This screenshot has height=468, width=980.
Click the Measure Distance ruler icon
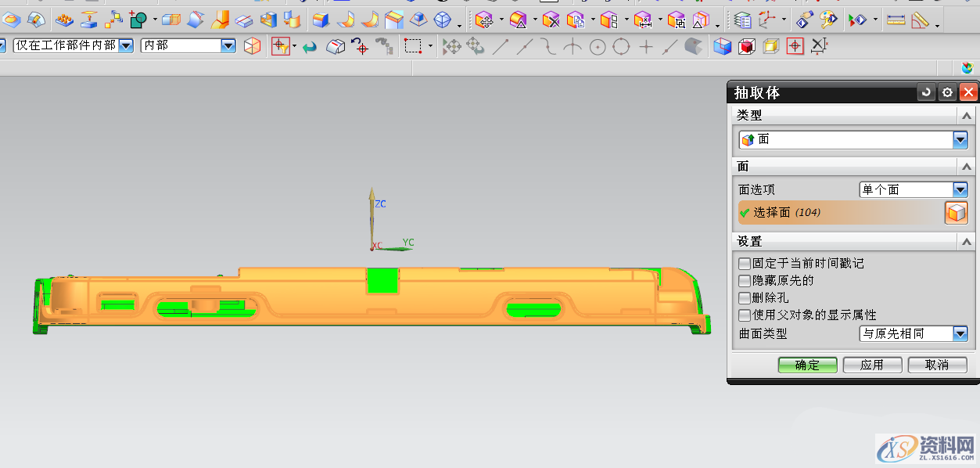pos(896,20)
